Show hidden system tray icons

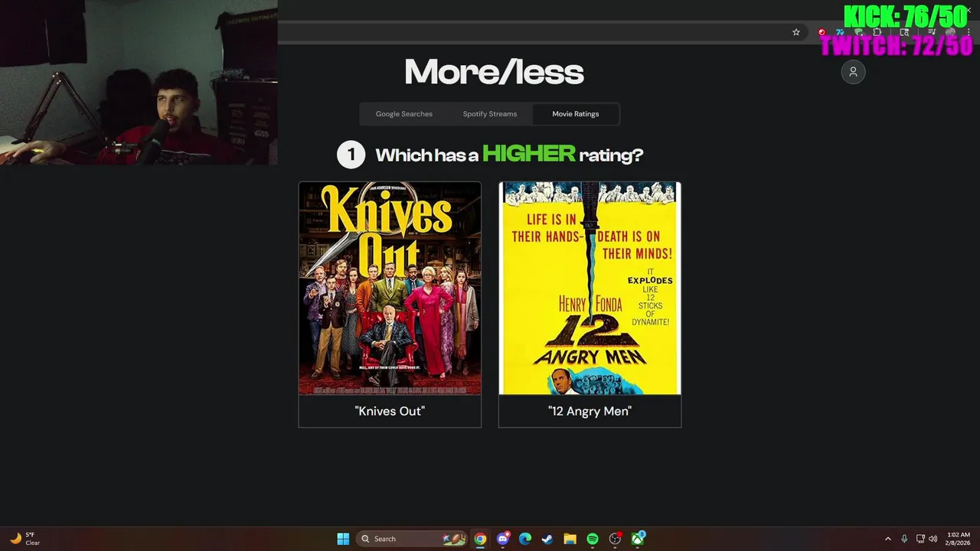point(888,539)
